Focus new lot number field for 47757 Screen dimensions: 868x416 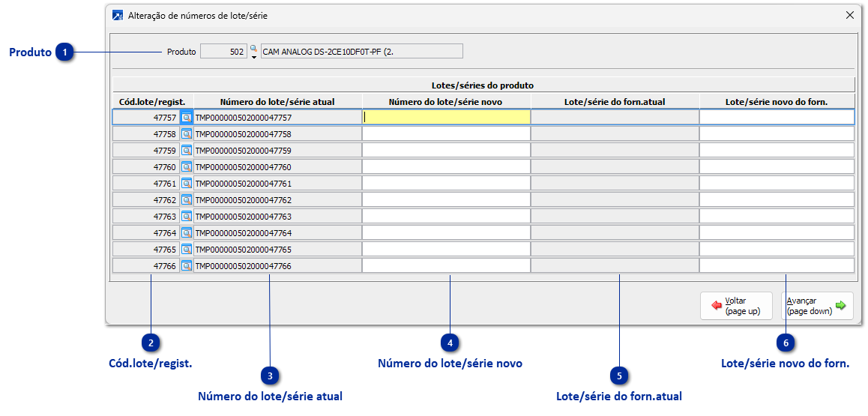446,117
